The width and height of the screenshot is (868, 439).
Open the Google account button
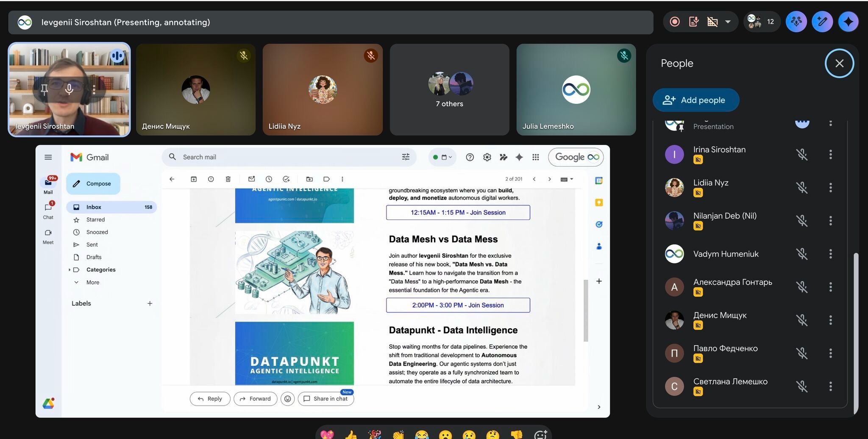point(576,157)
